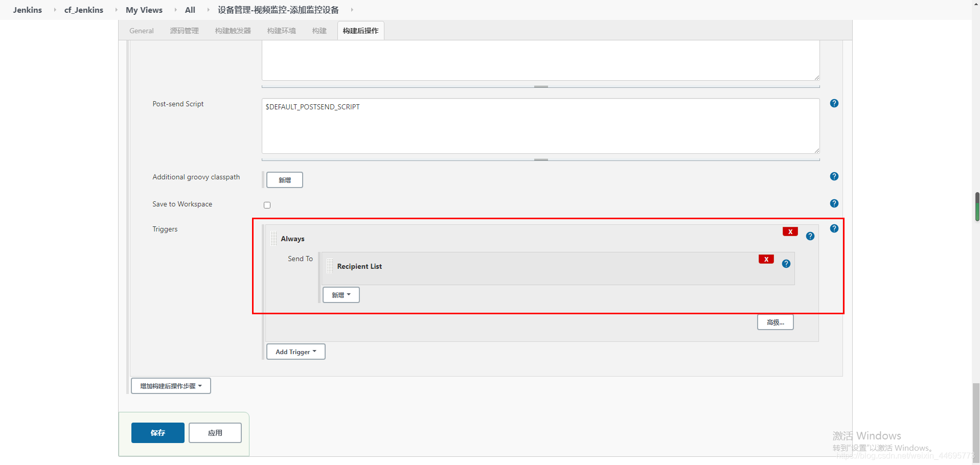
Task: Click the Triggers field label
Action: point(165,229)
